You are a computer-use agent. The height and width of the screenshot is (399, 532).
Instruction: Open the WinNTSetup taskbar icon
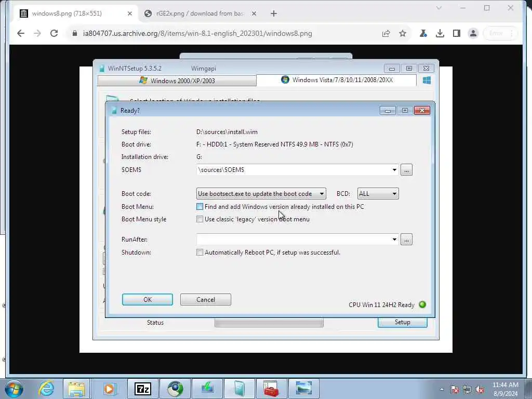coord(239,389)
